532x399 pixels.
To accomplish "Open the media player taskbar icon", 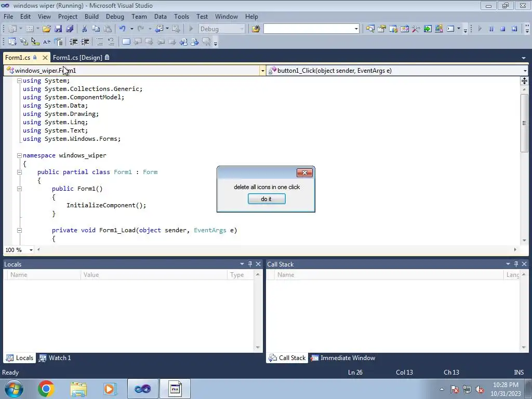I will point(110,389).
